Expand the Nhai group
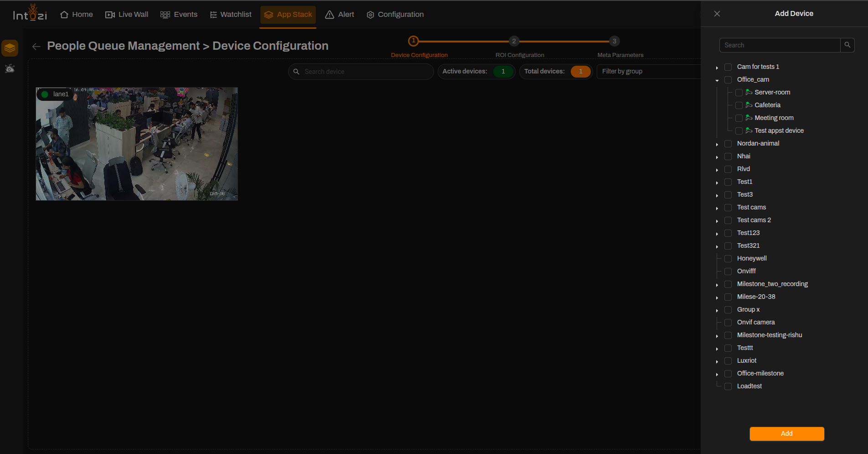868x454 pixels. [x=717, y=157]
